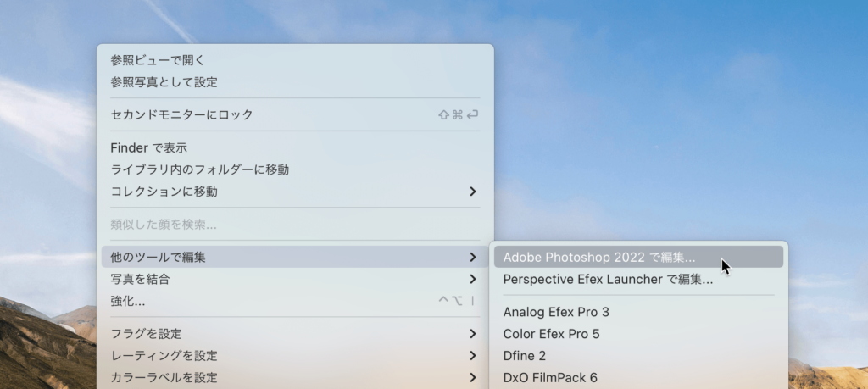Choose 参照ビューで開く from the context menu
The width and height of the screenshot is (868, 389).
coord(295,60)
